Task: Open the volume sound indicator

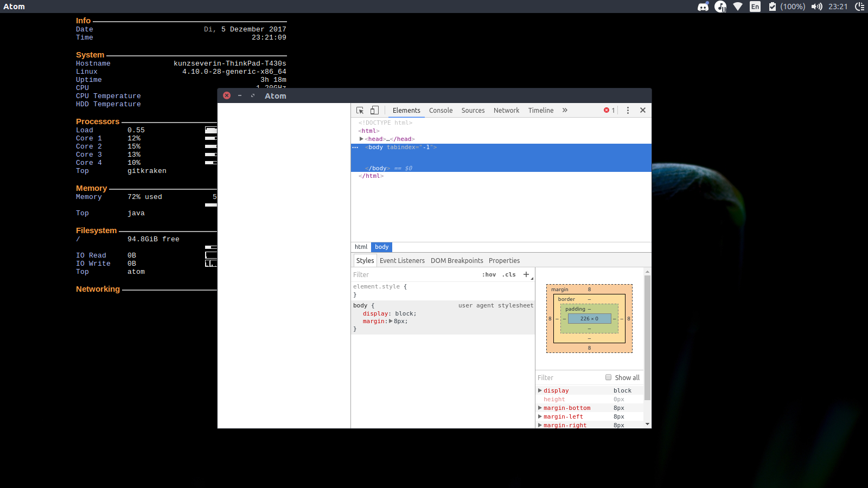Action: [x=817, y=7]
